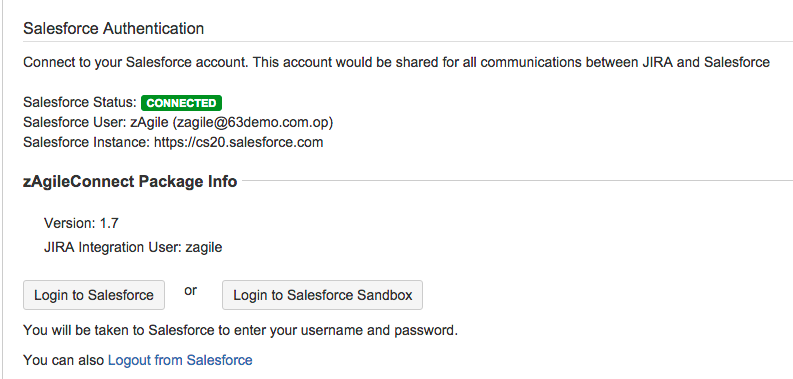Click the divider line beside Package Info
Screen dimensions: 793x379
(x=517, y=180)
